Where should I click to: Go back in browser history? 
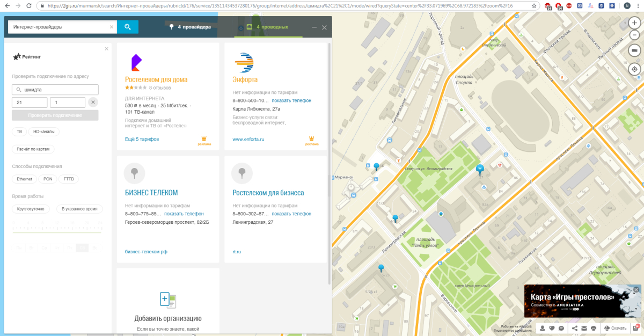point(6,6)
